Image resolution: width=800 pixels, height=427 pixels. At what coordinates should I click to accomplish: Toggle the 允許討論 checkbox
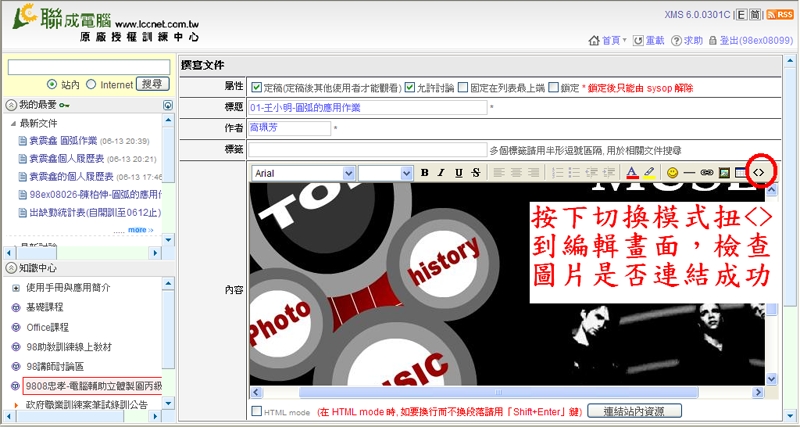(410, 88)
